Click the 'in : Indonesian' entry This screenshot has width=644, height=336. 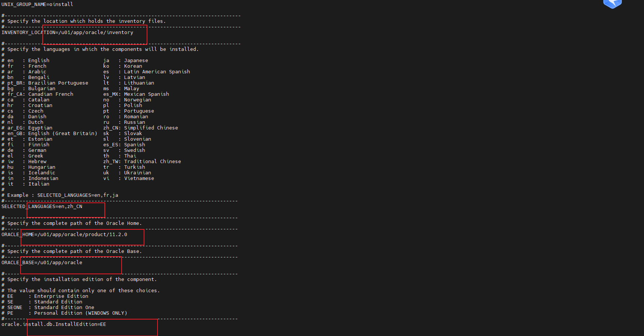tap(33, 178)
